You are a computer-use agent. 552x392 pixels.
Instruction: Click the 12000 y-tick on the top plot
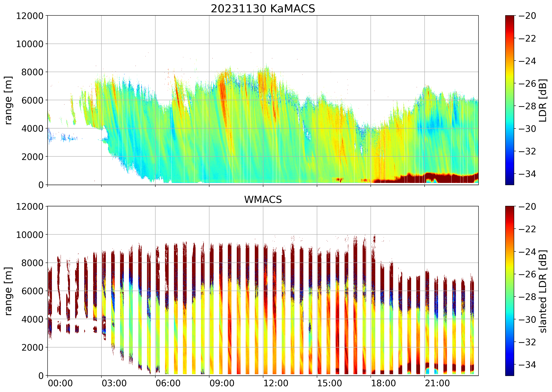pos(30,16)
